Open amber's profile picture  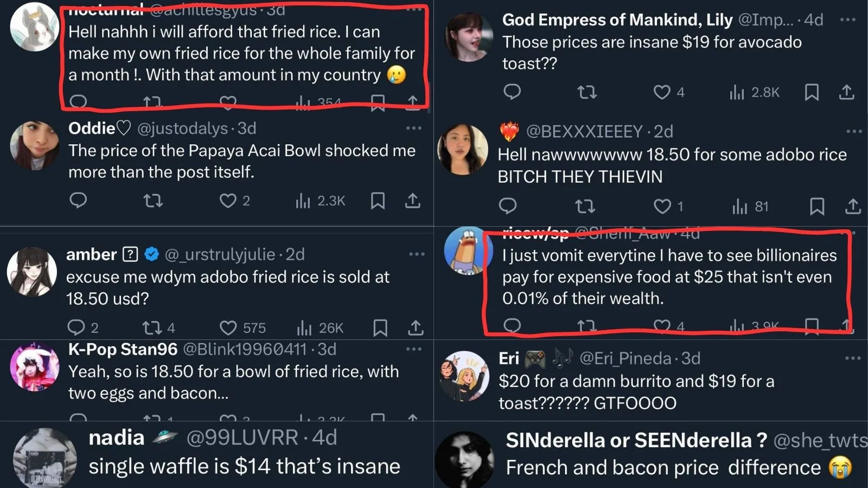point(32,272)
